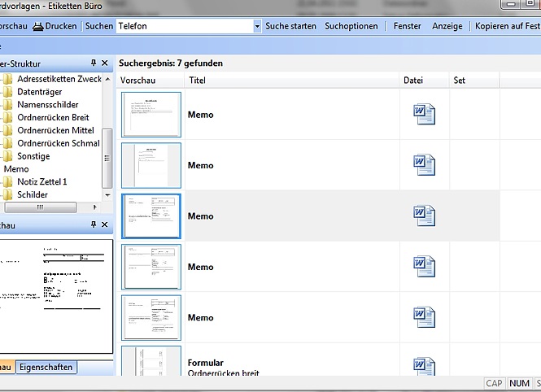This screenshot has height=392, width=541.
Task: Click the Suche starten button
Action: coord(290,26)
